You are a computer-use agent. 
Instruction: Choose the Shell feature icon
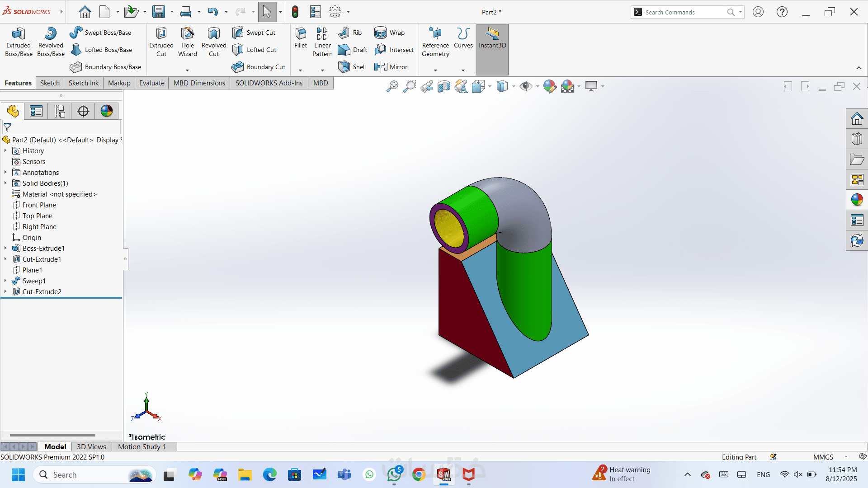344,67
